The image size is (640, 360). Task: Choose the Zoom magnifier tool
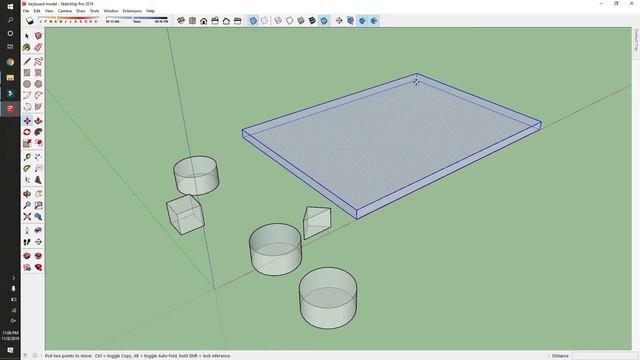click(x=27, y=205)
